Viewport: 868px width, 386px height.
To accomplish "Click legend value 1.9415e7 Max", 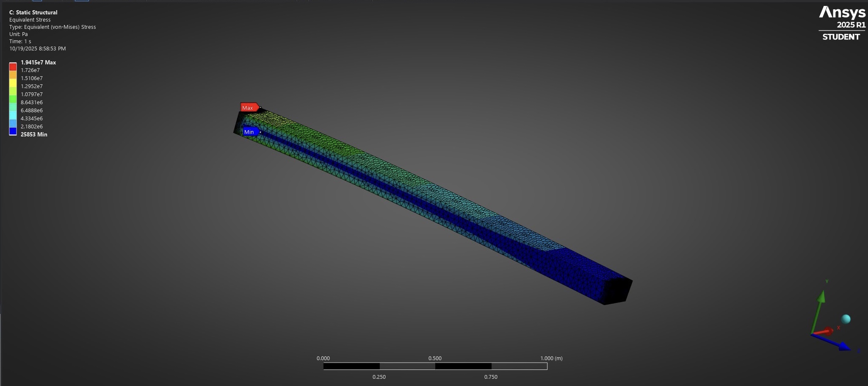I will tap(38, 62).
